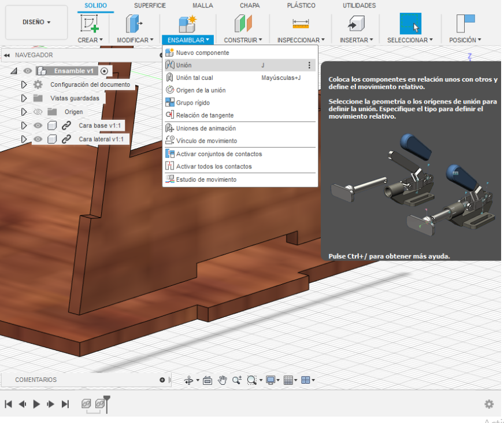Open the CREAR dropdown menu
Screen dimensions: 504x423
point(90,40)
